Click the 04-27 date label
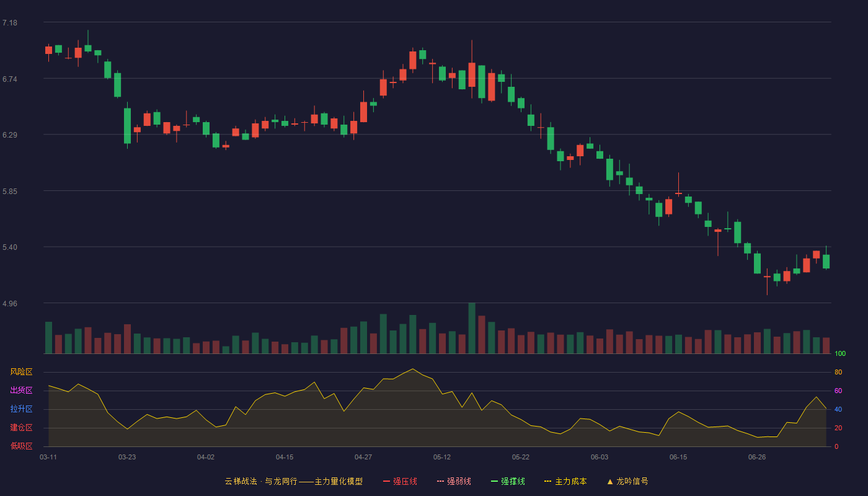This screenshot has height=496, width=868. pyautogui.click(x=363, y=457)
